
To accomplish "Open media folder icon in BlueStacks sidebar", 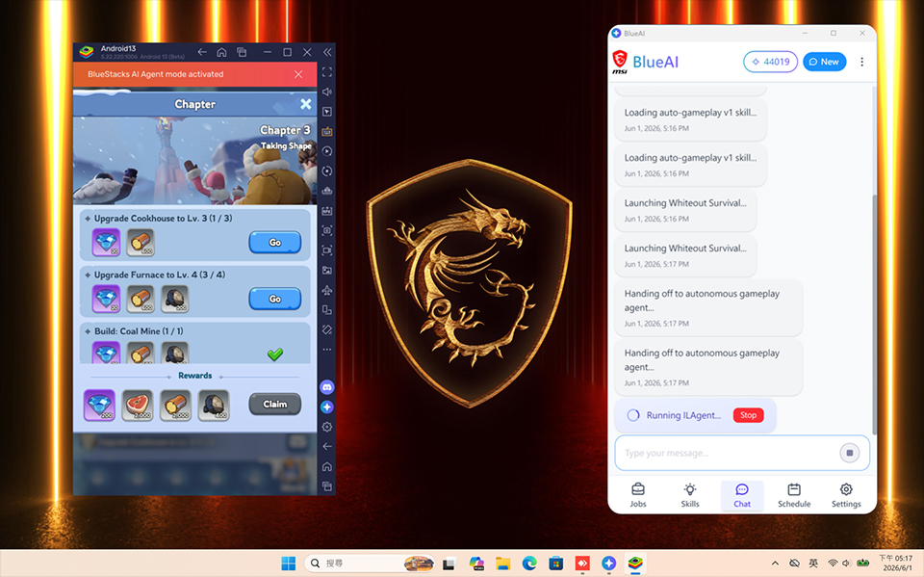I will click(327, 271).
